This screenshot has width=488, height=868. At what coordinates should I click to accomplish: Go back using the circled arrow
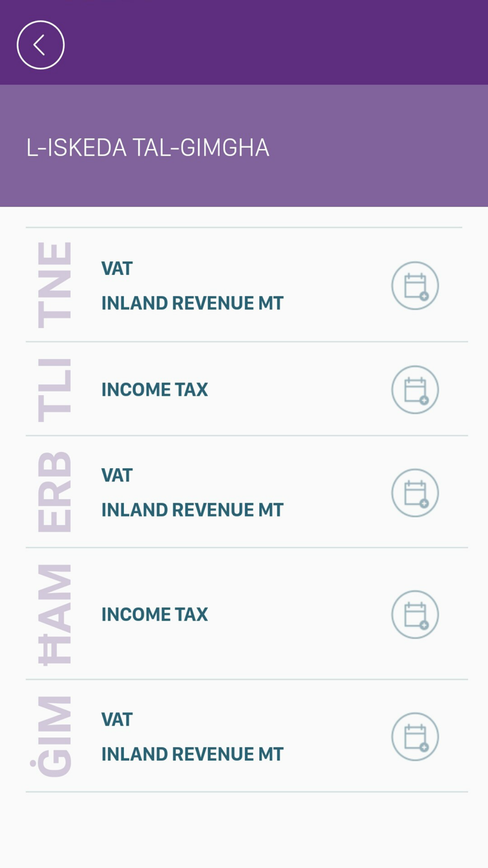pyautogui.click(x=41, y=45)
